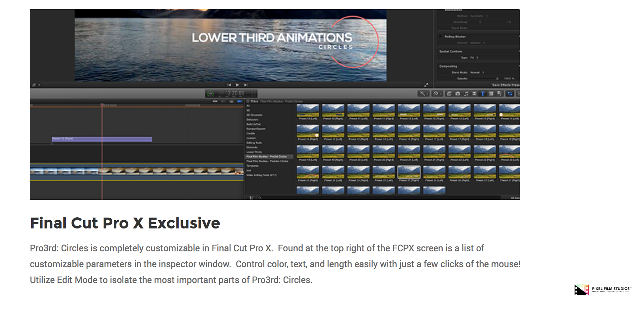Viewport: 644px width, 310px height.
Task: Open the Stabilization Method dropdown
Action: pyautogui.click(x=479, y=16)
